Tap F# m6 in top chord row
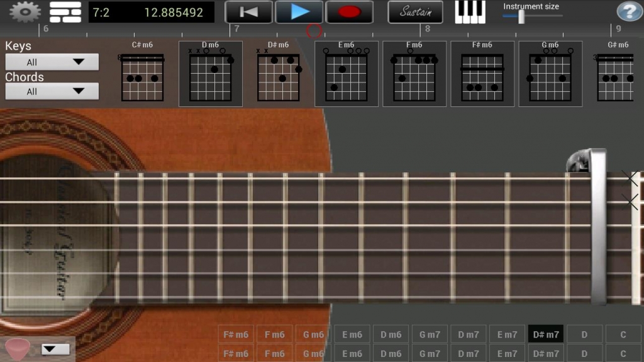 [236, 334]
